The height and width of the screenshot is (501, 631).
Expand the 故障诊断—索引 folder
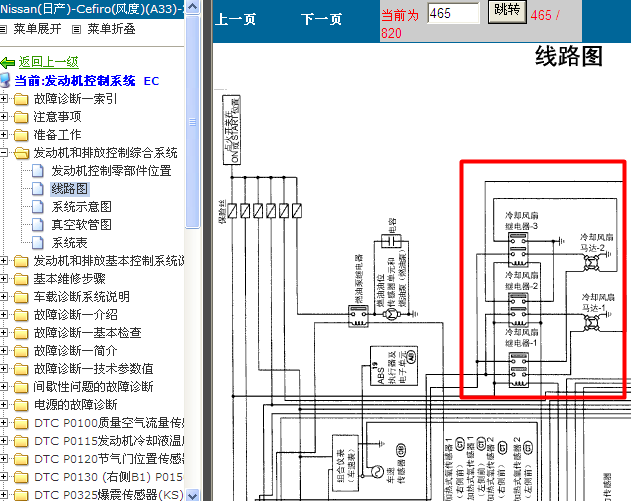(x=4, y=99)
